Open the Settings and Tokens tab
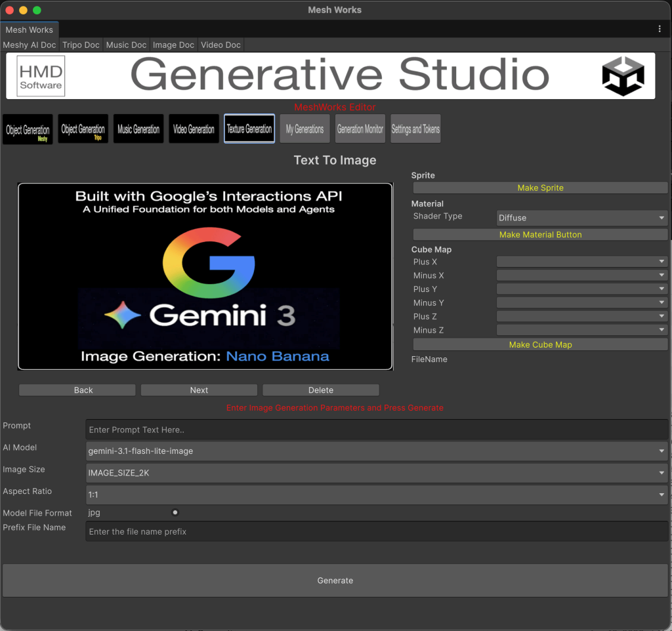The image size is (672, 631). (x=415, y=129)
